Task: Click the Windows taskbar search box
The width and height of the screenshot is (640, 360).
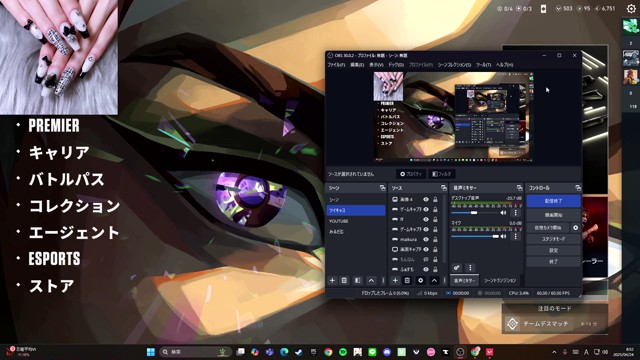Action: click(x=195, y=352)
